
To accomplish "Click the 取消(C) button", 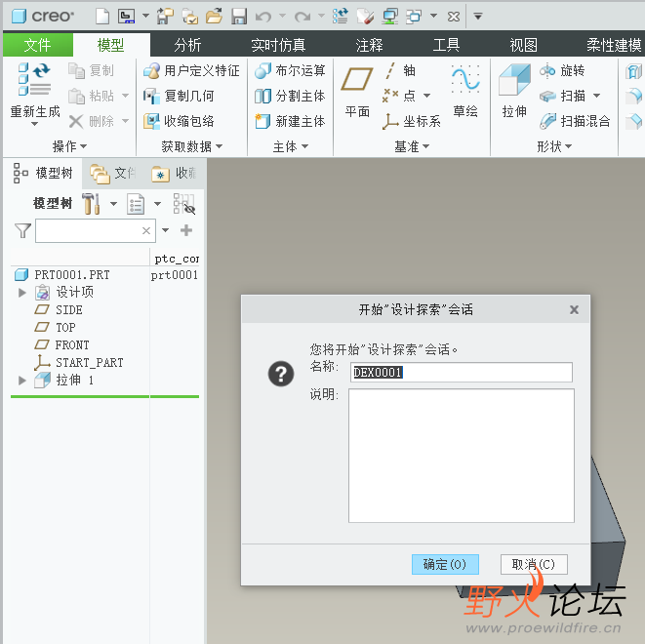I will tap(534, 564).
